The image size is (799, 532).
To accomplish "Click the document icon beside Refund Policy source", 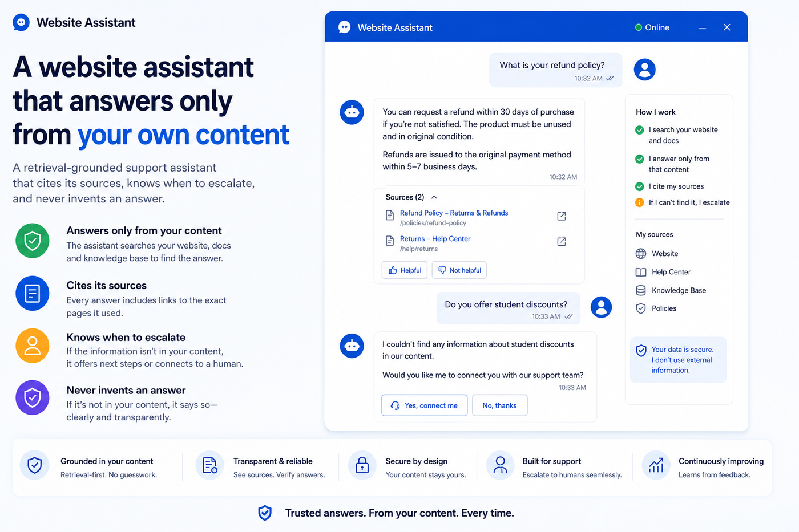I will [x=390, y=215].
